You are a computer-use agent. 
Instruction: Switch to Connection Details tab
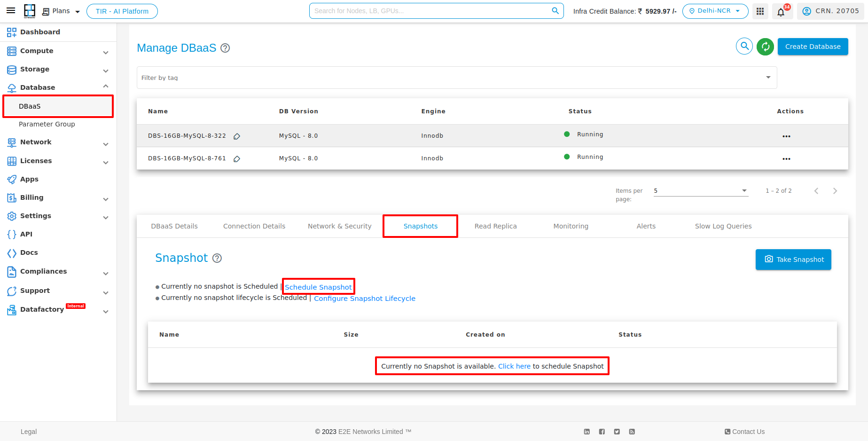pyautogui.click(x=254, y=226)
